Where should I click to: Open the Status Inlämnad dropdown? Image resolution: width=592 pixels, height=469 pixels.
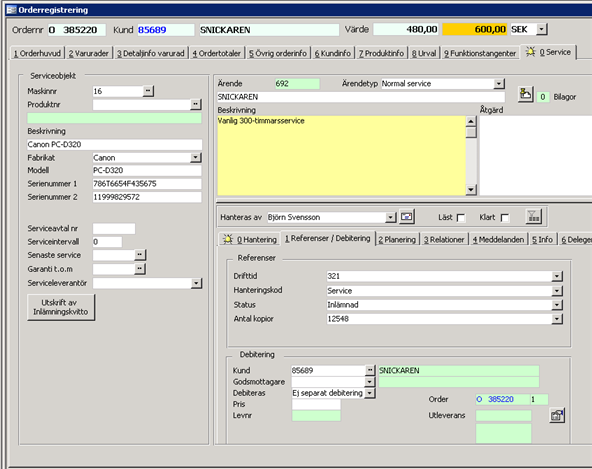[557, 305]
